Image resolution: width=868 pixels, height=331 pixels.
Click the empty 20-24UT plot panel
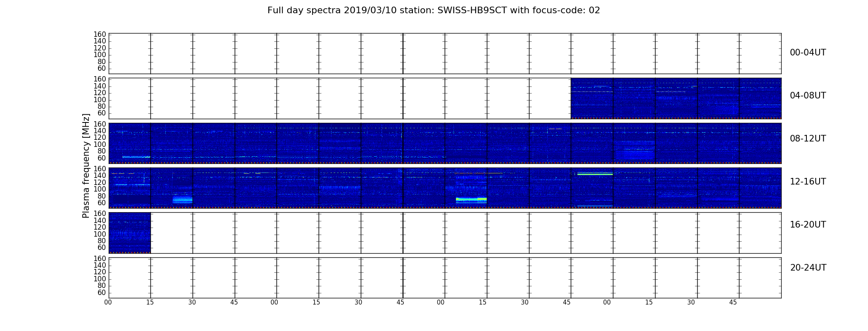[x=445, y=278]
